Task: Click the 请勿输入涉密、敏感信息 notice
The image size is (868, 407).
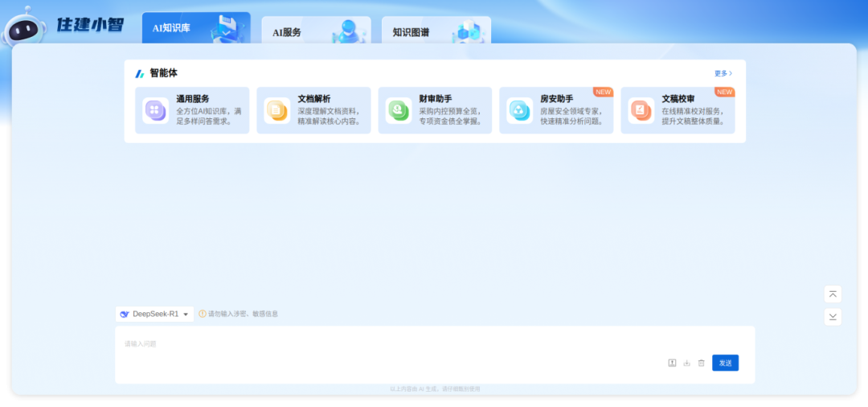Action: pyautogui.click(x=243, y=314)
